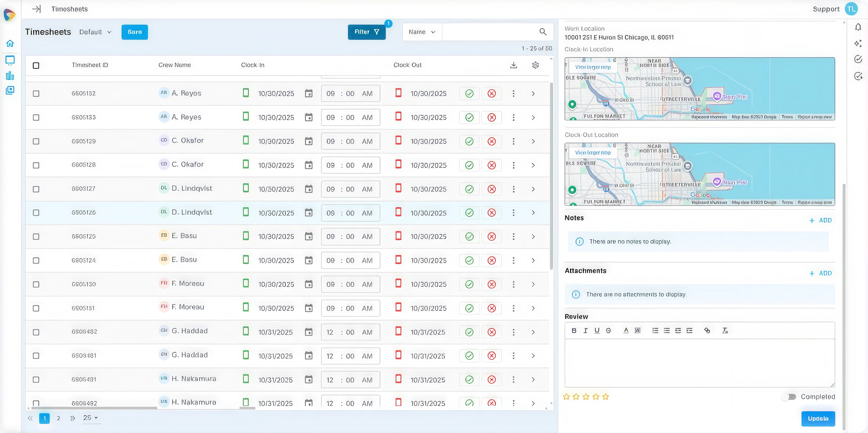Click the download export icon in table header
Screen dimensions: 868x433
(x=514, y=65)
